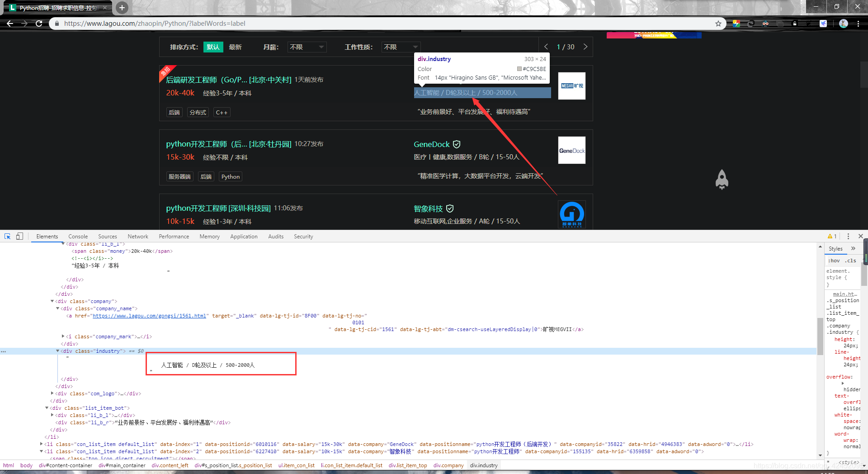Close the DevTools panel
Image resolution: width=868 pixels, height=474 pixels.
coord(861,236)
